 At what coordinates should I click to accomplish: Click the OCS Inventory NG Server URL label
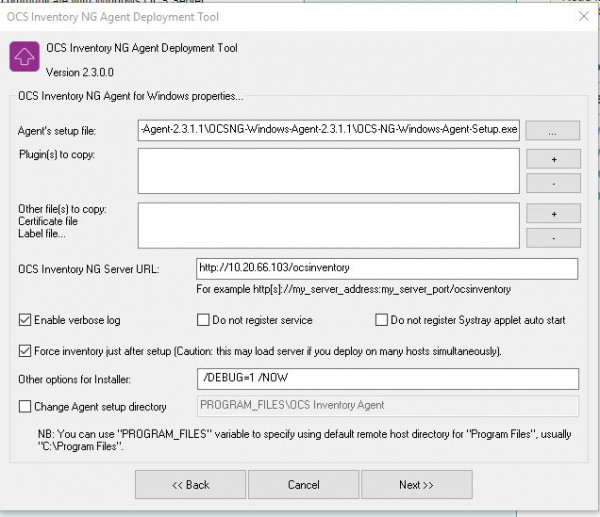(x=88, y=269)
